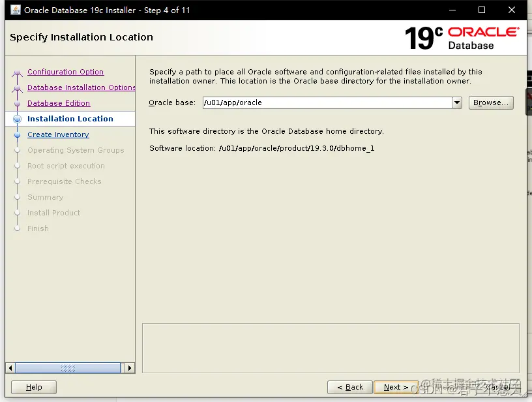This screenshot has width=532, height=402.
Task: Click the Oracle installer title bar icon
Action: pyautogui.click(x=16, y=10)
